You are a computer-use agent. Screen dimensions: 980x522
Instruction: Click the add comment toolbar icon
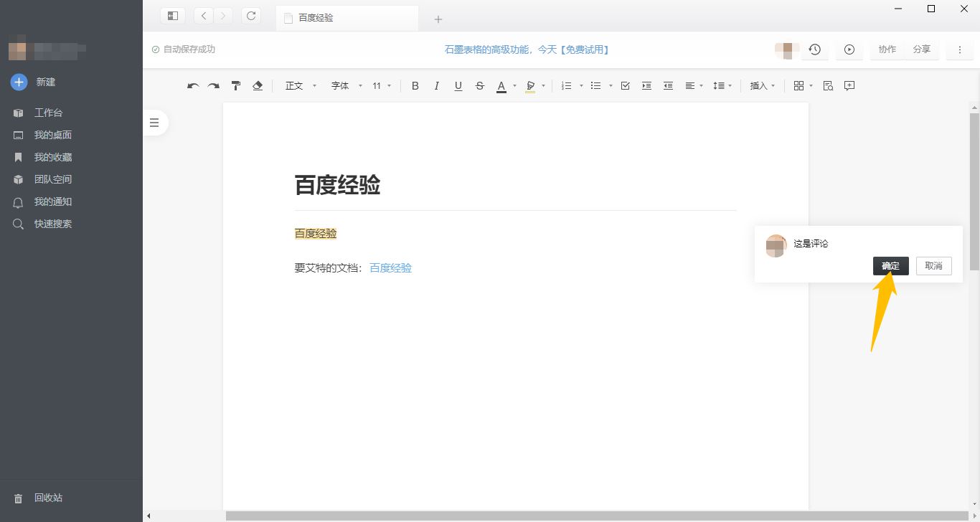(x=849, y=86)
